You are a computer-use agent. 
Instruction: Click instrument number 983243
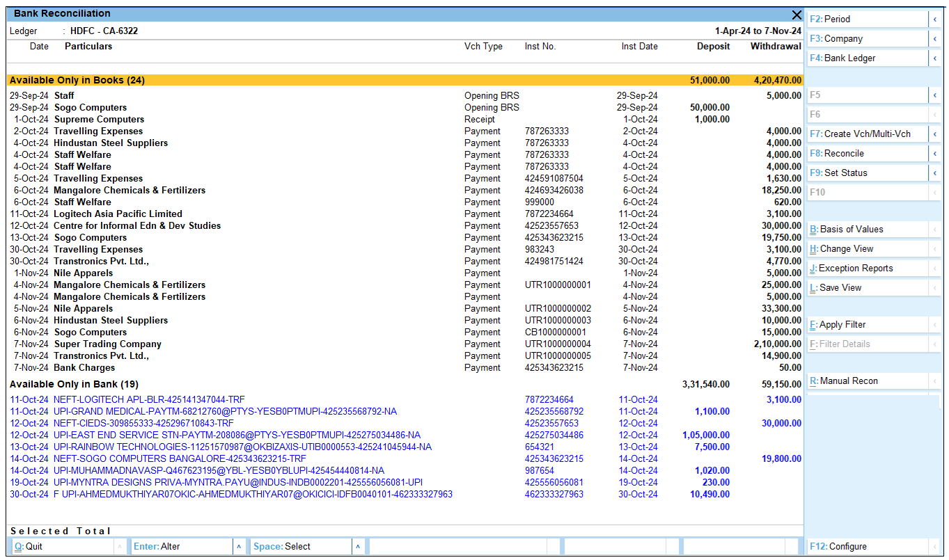tap(540, 250)
